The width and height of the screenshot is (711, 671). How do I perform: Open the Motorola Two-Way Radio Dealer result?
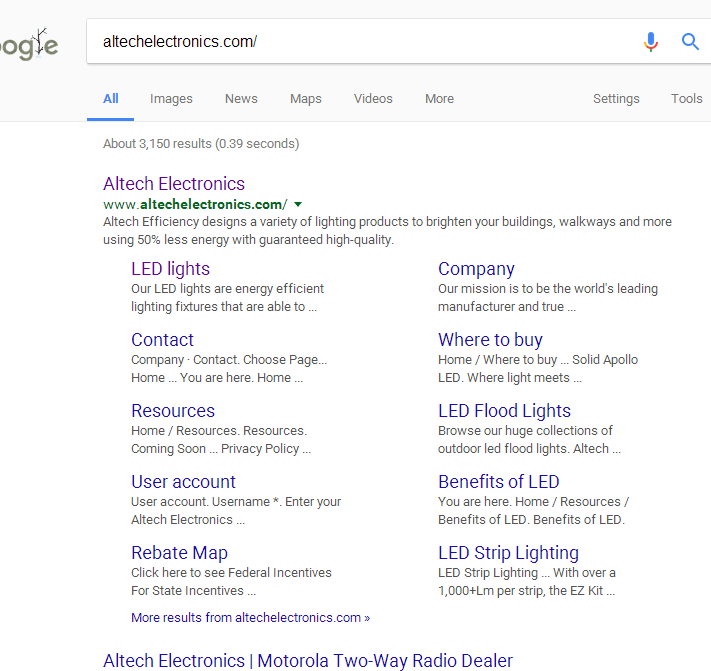308,661
